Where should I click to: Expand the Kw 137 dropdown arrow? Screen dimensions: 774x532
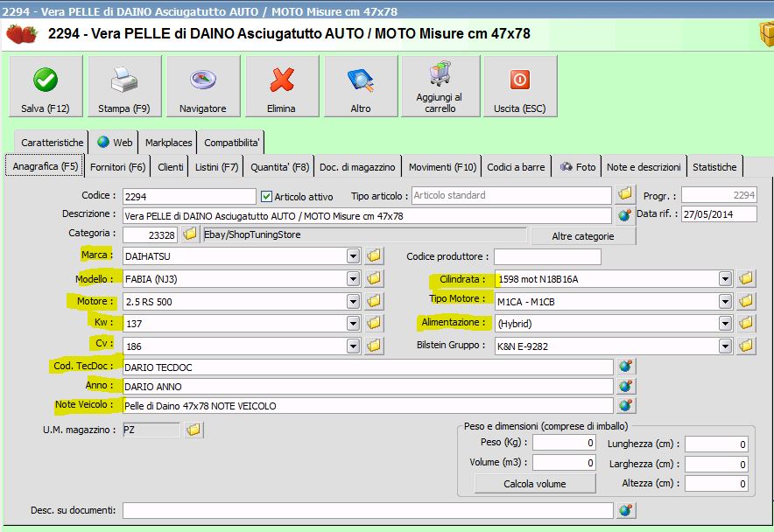(353, 323)
